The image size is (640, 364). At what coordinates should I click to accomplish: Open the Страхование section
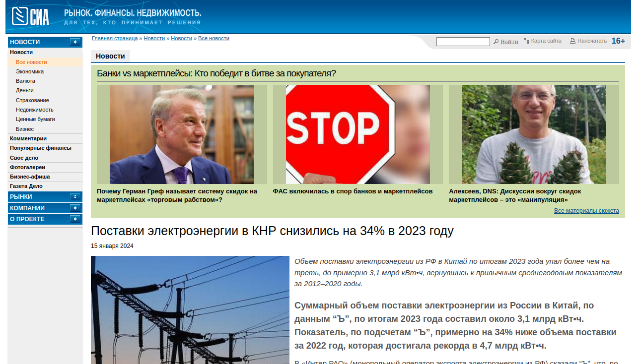(32, 100)
